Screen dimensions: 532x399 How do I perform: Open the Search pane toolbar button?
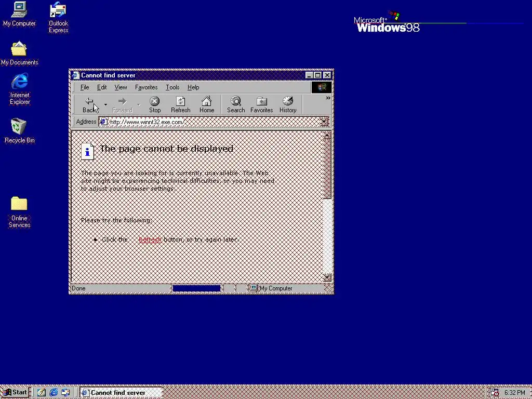236,105
